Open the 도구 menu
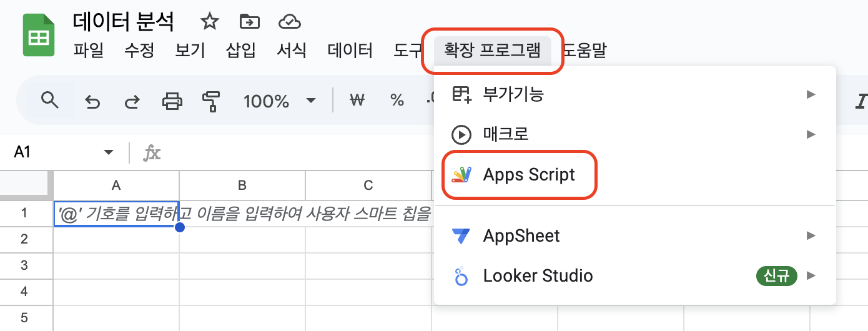 point(409,50)
